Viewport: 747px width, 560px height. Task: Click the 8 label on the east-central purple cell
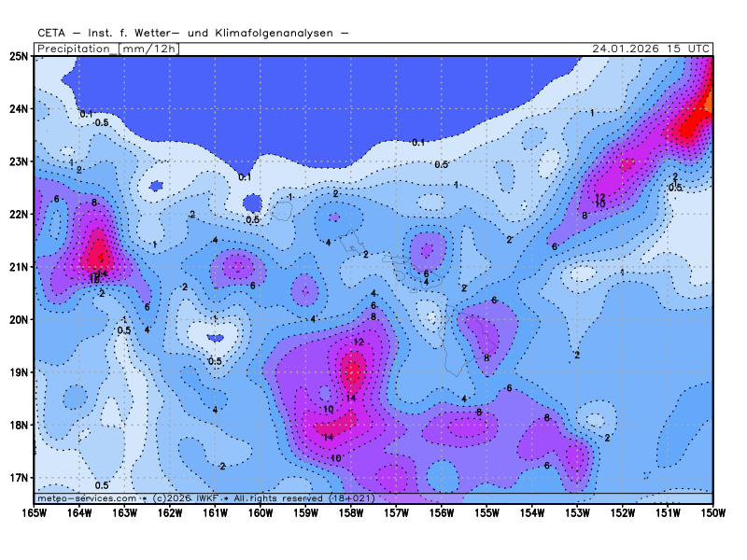click(486, 358)
